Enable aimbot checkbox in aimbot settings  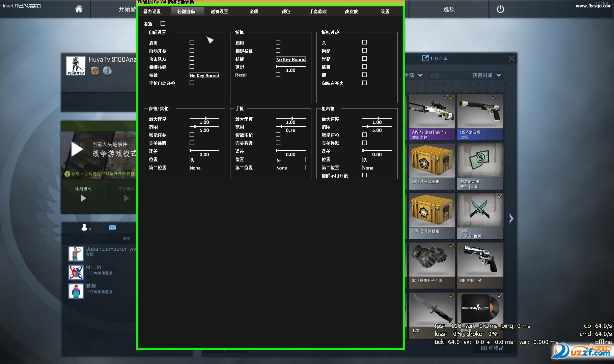(x=192, y=42)
